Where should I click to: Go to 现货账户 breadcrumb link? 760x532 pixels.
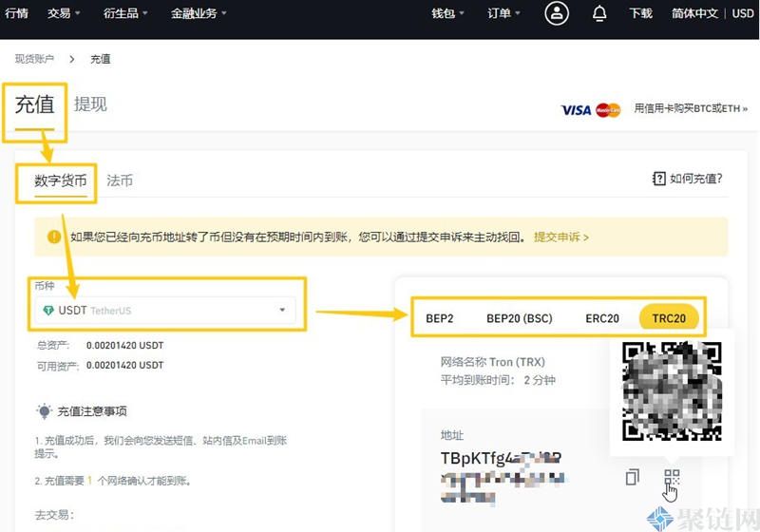point(34,59)
